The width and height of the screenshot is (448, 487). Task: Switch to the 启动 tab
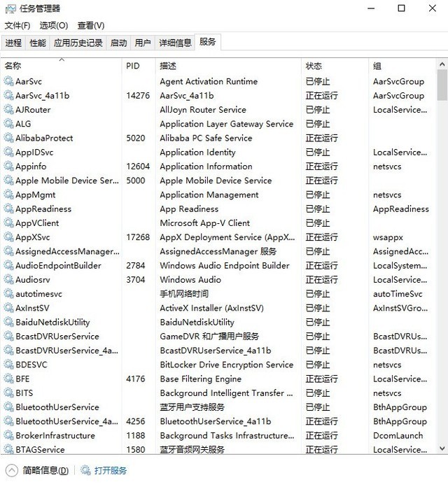(118, 43)
